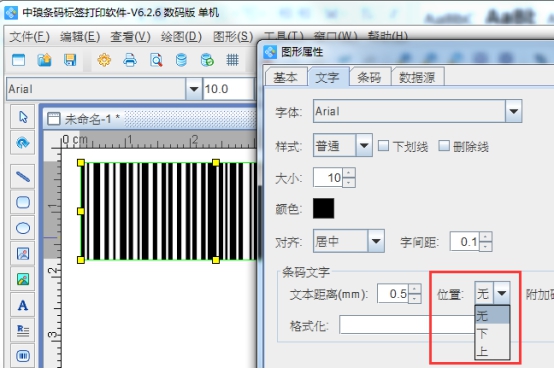Click the 文本距离 field showing 0.5

pyautogui.click(x=393, y=293)
